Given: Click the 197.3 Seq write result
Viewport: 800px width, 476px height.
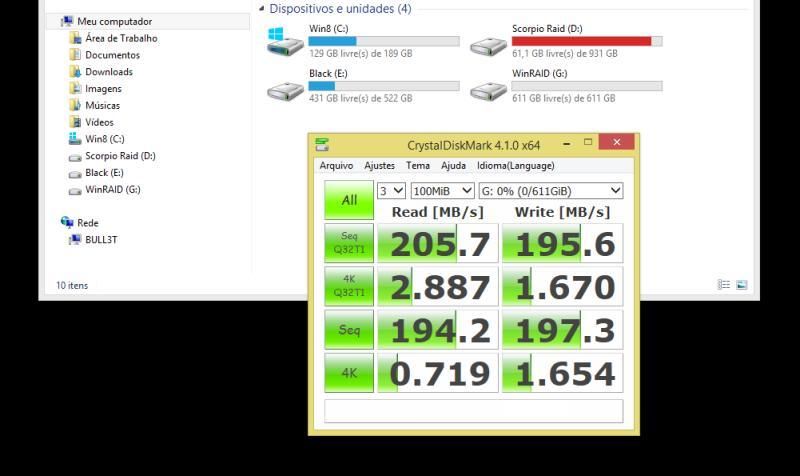Looking at the screenshot, I should pos(563,330).
